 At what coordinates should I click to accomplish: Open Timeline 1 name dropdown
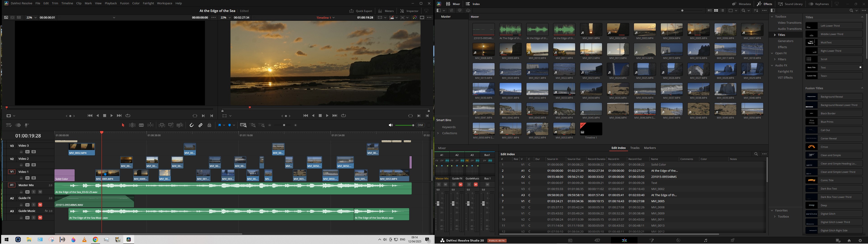click(x=334, y=18)
